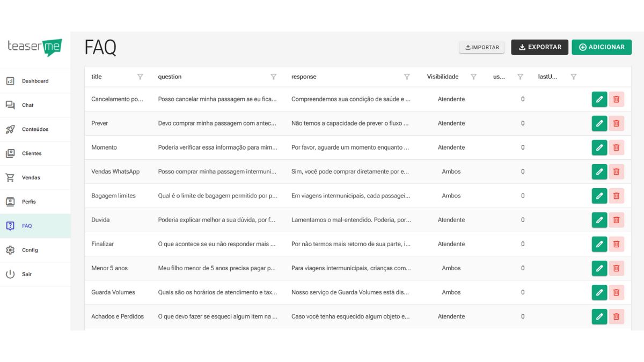The width and height of the screenshot is (644, 362).
Task: Edit the Vendas WhatsApp FAQ entry
Action: pos(599,172)
